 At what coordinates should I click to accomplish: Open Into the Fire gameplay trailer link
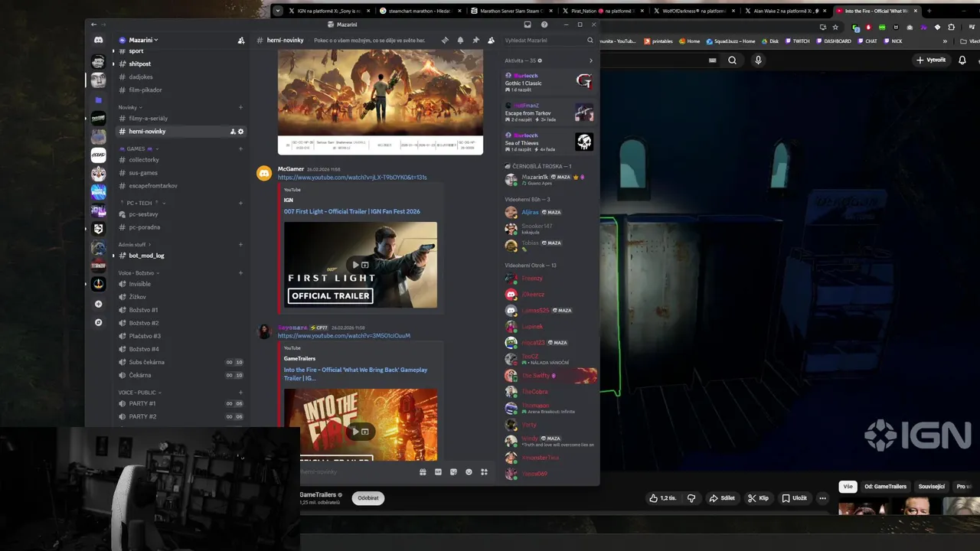356,373
